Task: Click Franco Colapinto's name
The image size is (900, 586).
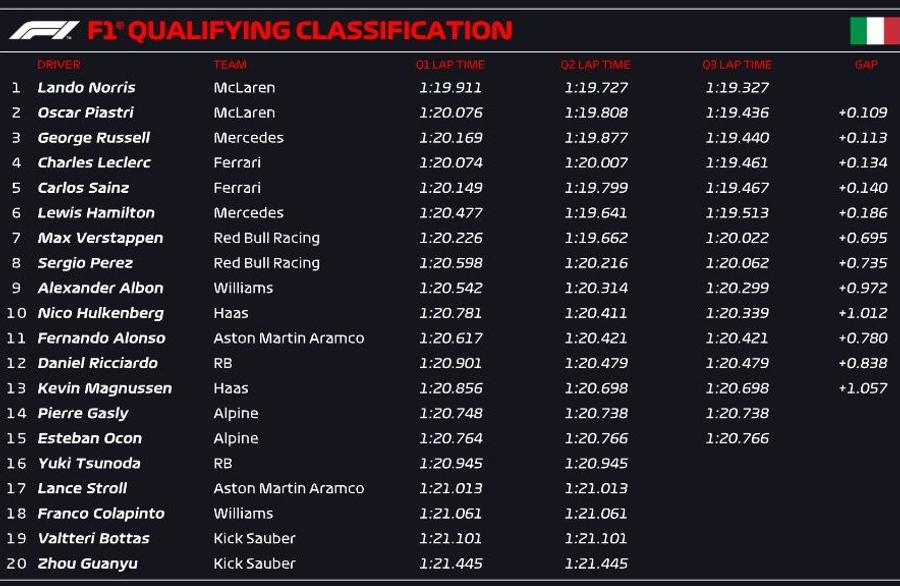Action: coord(101,513)
